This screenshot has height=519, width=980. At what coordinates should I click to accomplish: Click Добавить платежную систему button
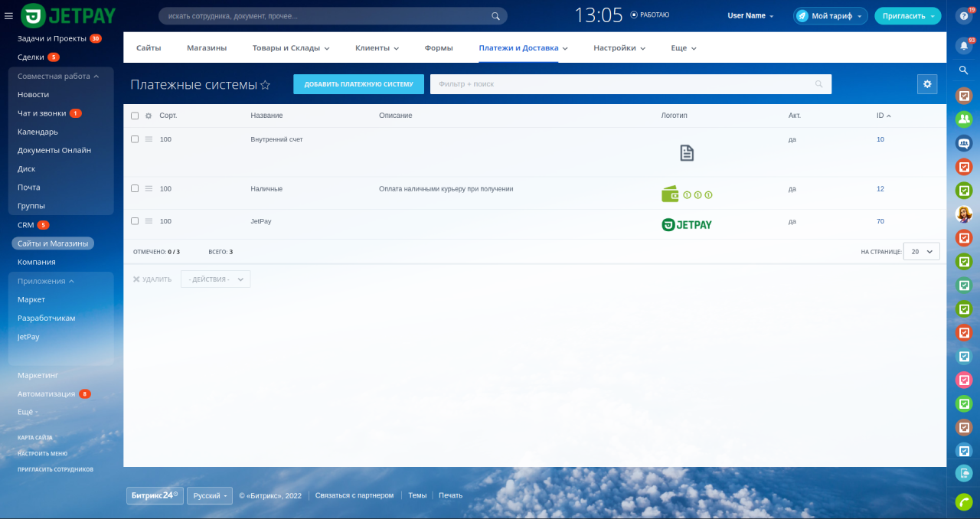(358, 84)
